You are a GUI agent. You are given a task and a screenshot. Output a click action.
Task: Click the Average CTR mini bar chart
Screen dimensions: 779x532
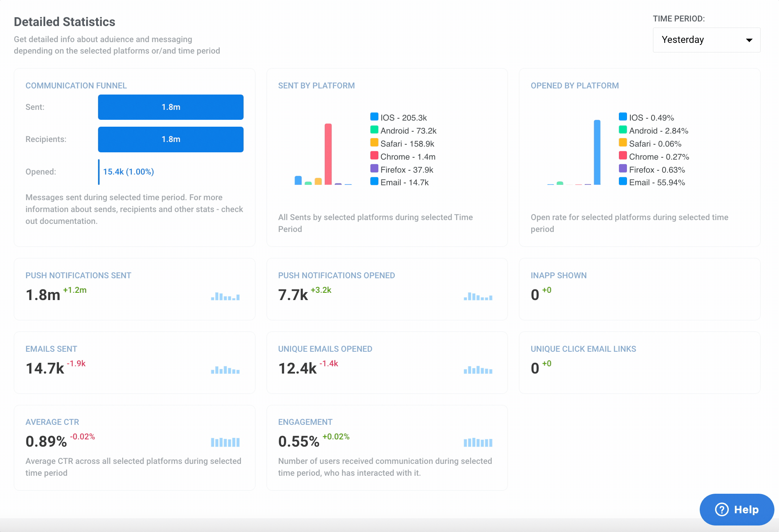(225, 442)
